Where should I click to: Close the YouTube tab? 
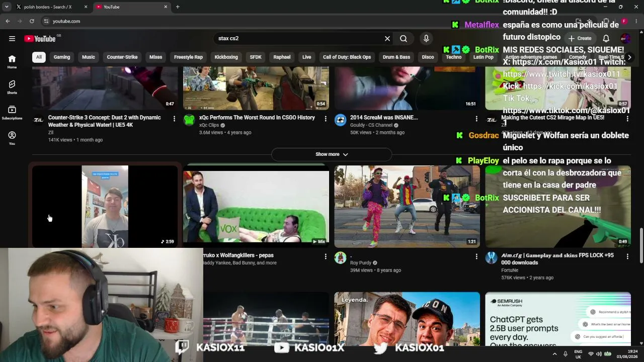tap(166, 7)
